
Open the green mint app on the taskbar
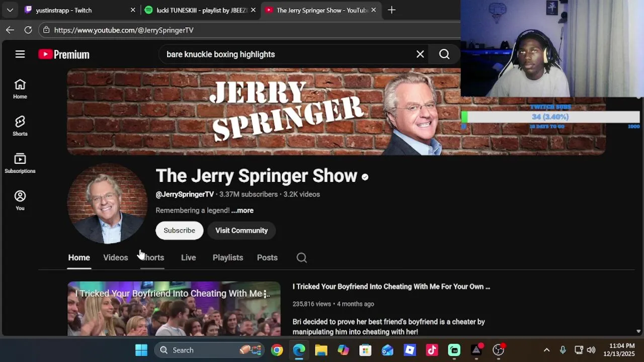click(454, 350)
